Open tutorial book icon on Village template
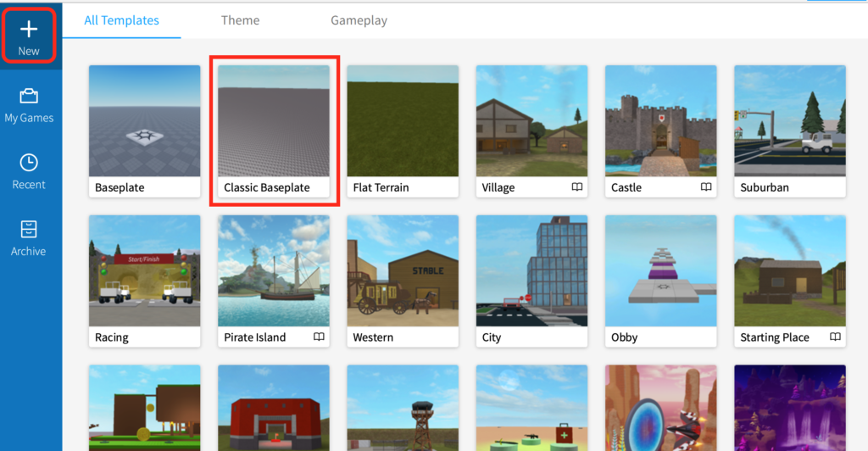The height and width of the screenshot is (451, 868). pyautogui.click(x=576, y=187)
